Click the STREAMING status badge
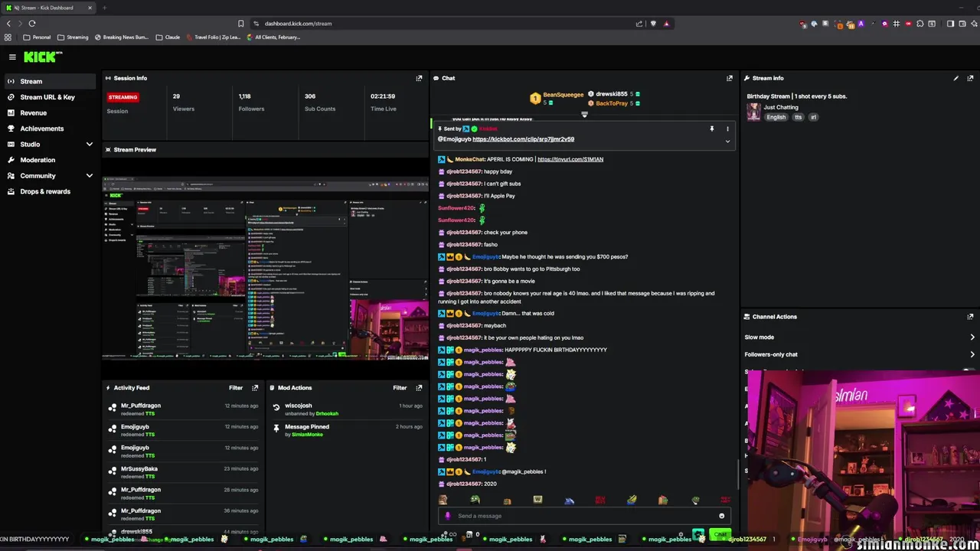The height and width of the screenshot is (551, 980). point(122,97)
